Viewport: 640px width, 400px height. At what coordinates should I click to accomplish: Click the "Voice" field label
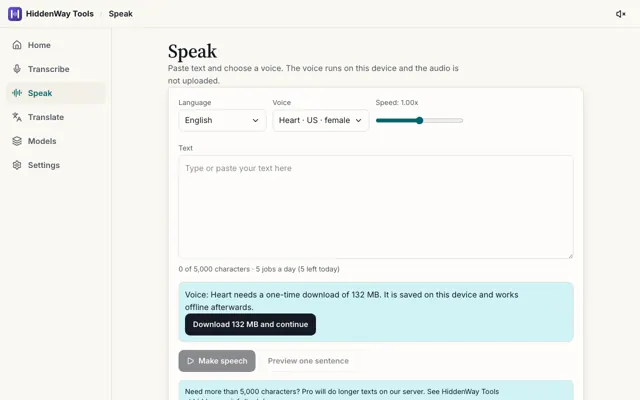tap(282, 102)
